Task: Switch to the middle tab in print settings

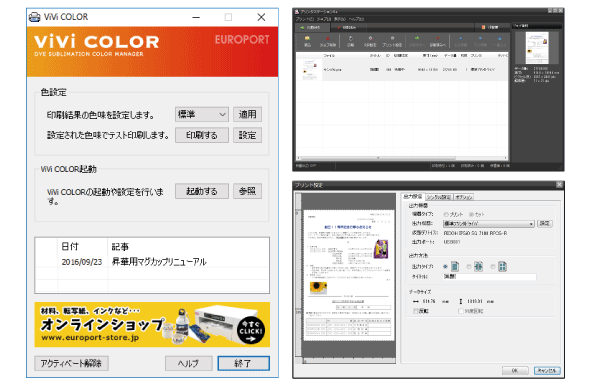Action: click(439, 197)
